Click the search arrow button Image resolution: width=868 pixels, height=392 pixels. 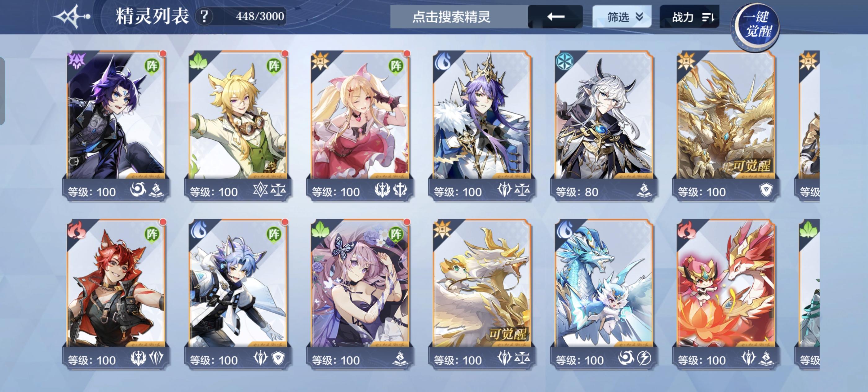tap(555, 16)
